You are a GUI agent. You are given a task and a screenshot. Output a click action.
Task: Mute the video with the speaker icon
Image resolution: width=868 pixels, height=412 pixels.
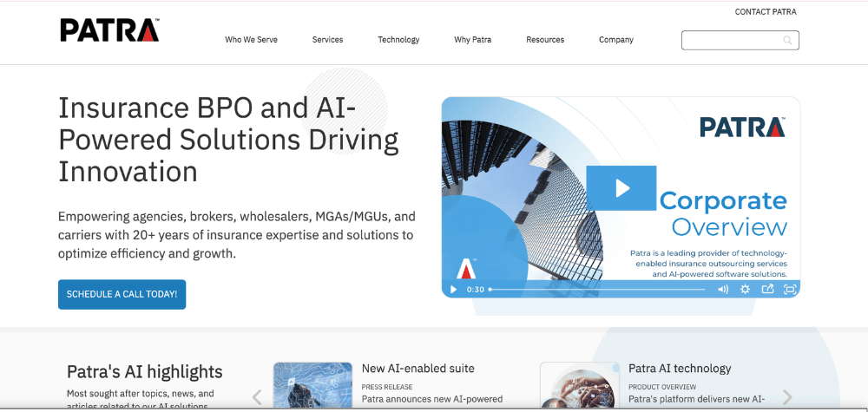click(723, 289)
